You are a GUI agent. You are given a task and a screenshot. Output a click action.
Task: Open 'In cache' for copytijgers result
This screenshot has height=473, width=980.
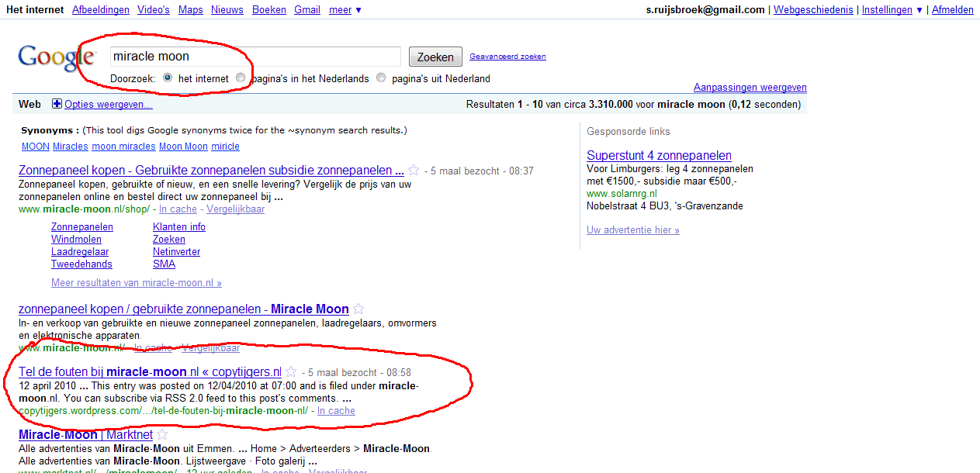pos(336,411)
